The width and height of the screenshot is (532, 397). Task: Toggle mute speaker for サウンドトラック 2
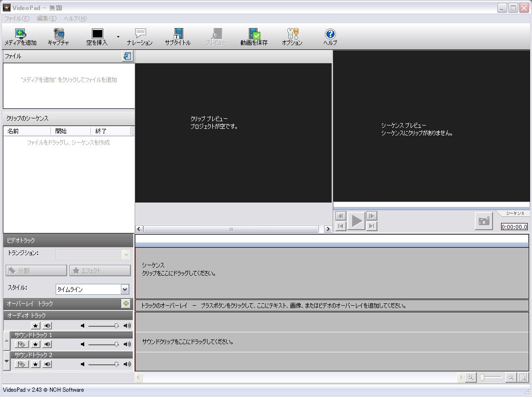point(47,365)
